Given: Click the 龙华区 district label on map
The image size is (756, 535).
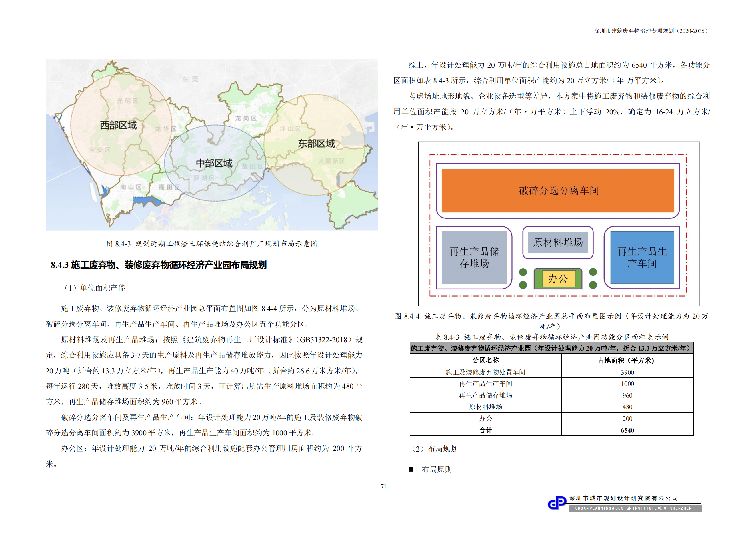Looking at the screenshot, I should click(166, 129).
